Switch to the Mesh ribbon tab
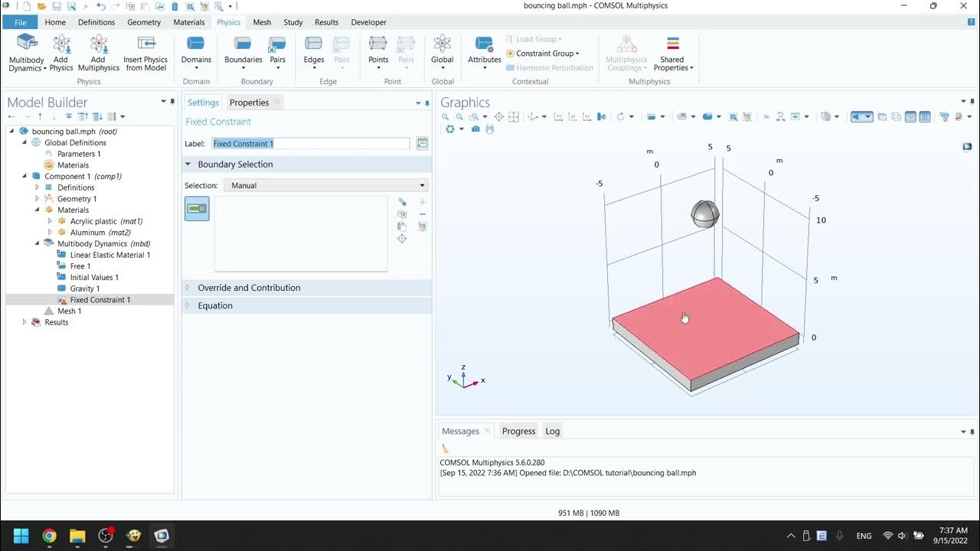This screenshot has width=980, height=551. (x=262, y=22)
